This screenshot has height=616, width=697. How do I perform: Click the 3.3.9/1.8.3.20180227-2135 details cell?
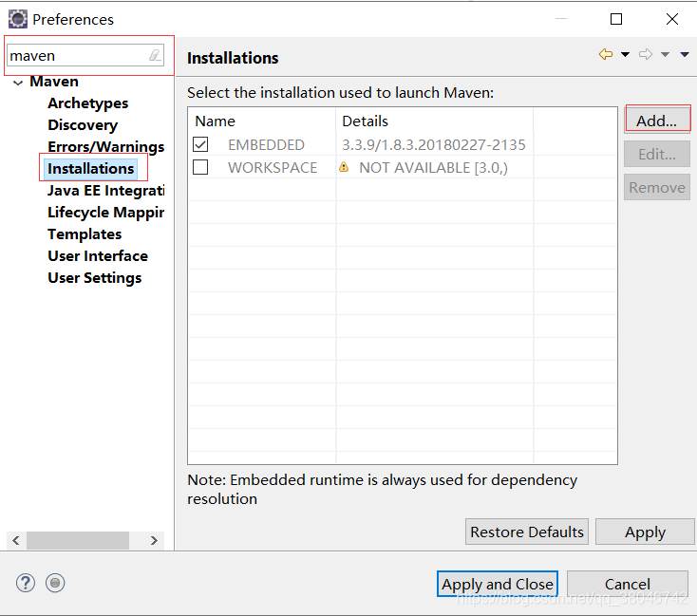click(x=433, y=144)
